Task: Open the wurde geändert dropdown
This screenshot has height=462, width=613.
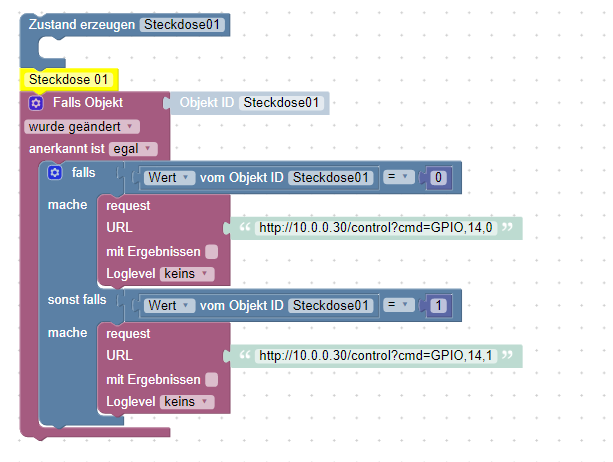Action: pyautogui.click(x=82, y=127)
